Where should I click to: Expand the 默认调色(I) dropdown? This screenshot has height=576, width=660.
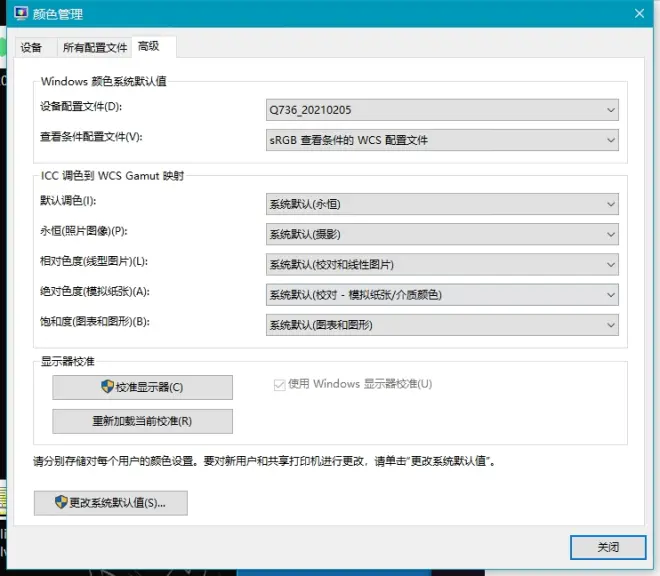tap(442, 204)
